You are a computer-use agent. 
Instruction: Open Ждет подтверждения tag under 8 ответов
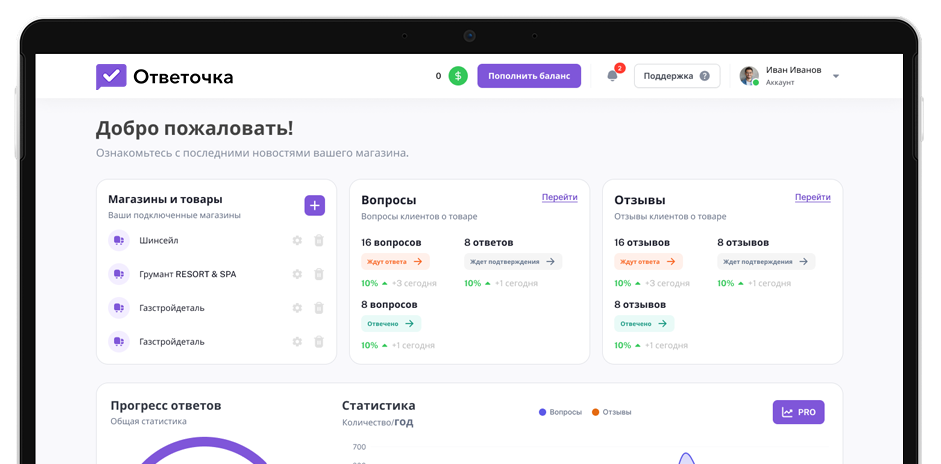coord(513,262)
